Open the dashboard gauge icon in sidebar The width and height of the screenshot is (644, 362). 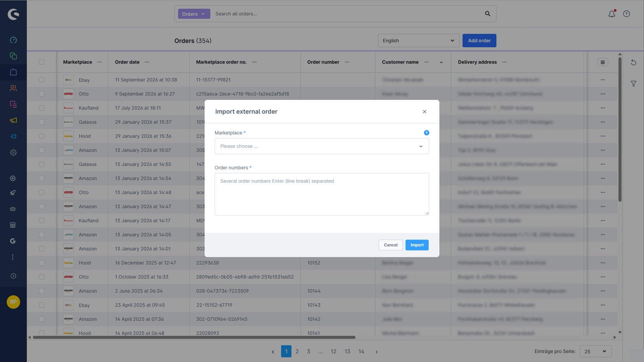coord(13,40)
